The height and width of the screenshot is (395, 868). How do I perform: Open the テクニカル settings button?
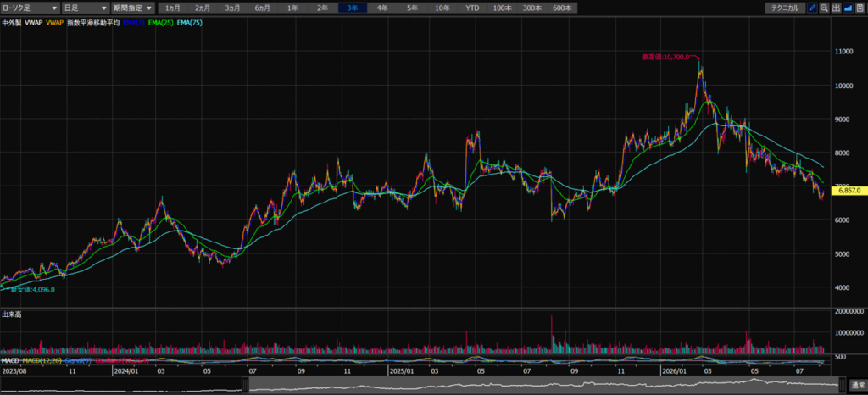coord(785,8)
